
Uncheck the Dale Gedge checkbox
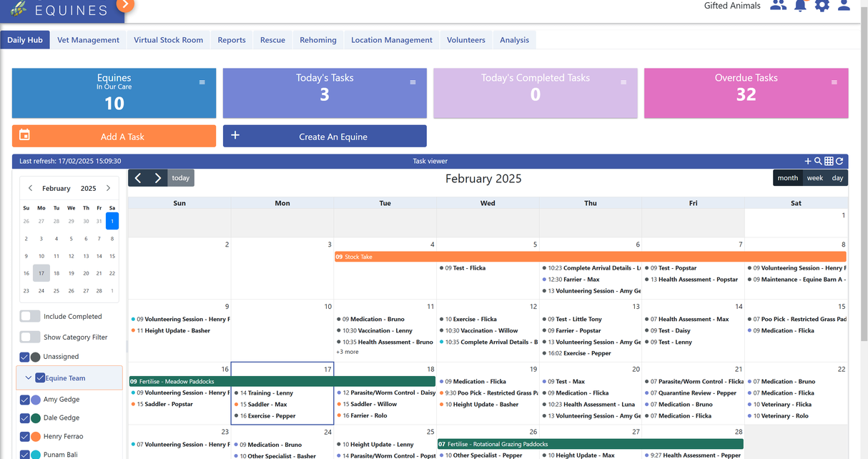click(x=24, y=418)
